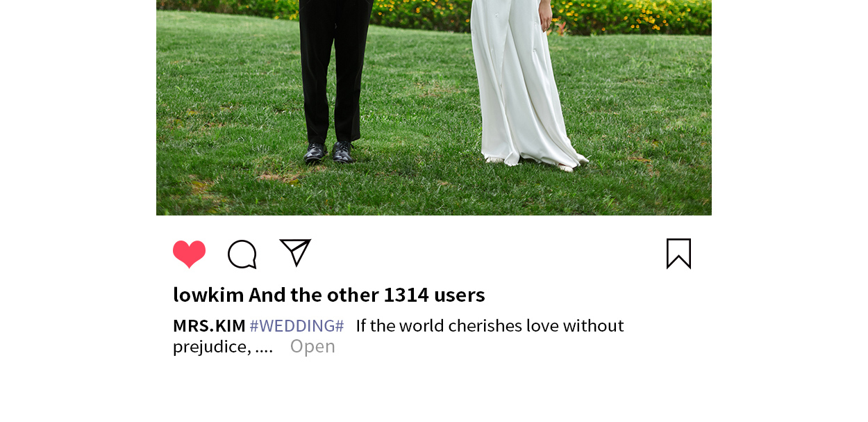
Task: Tap the bride's white dress in photo
Action: [x=521, y=83]
